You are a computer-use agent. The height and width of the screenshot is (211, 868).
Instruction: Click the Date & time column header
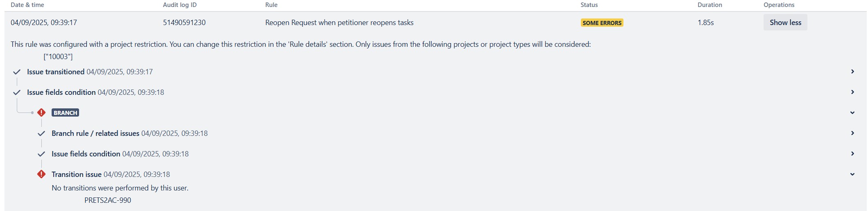click(x=27, y=5)
